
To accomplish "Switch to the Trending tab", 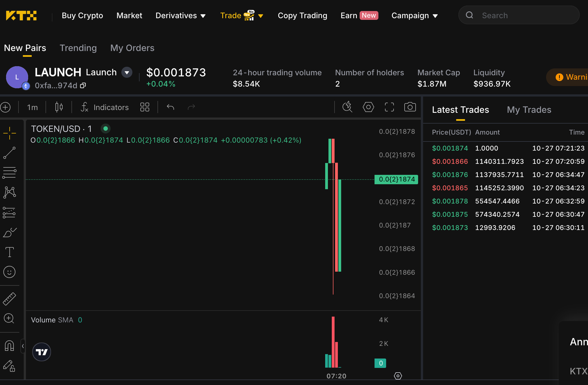I will tap(78, 48).
